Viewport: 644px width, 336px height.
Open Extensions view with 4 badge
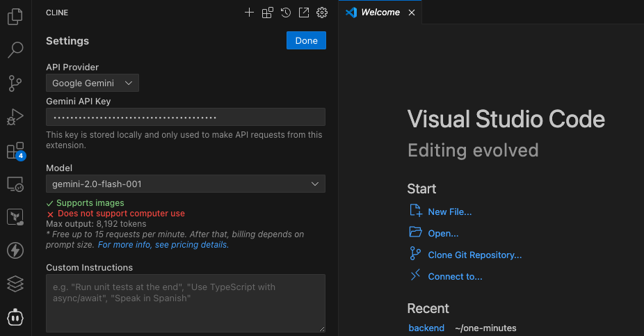(x=17, y=151)
